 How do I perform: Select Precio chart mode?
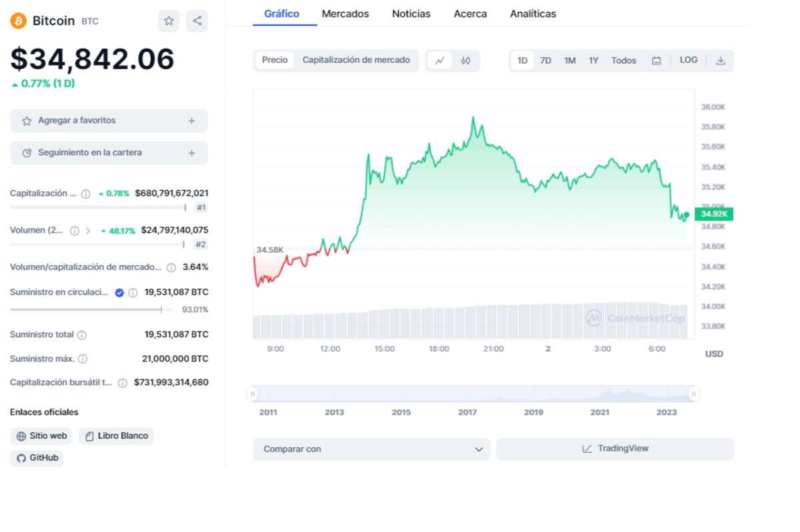[275, 60]
